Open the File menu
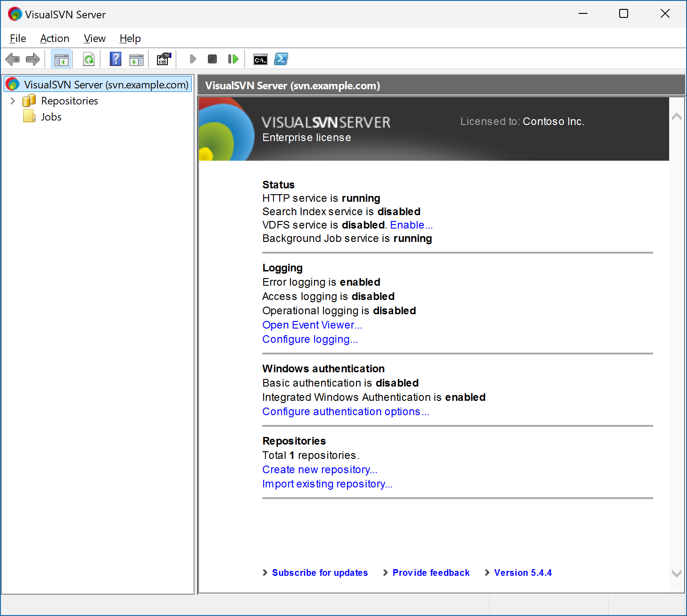Screen dimensions: 687x616 [x=18, y=38]
